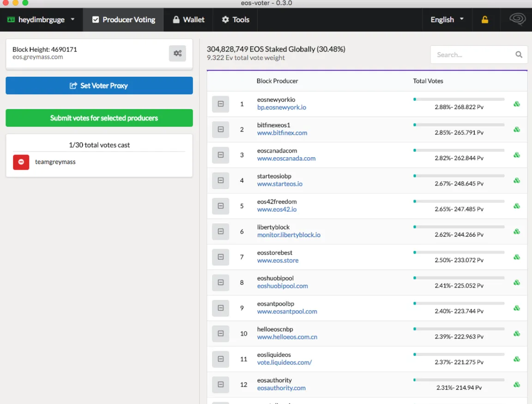The height and width of the screenshot is (404, 532).
Task: Click eosnewyorkio vote progress bar
Action: point(459,99)
